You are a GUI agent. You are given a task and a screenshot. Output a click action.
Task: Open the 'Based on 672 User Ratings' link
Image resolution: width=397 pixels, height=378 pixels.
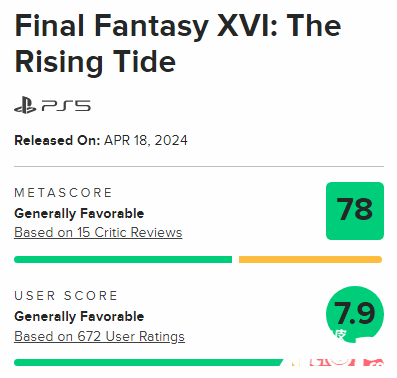click(99, 336)
